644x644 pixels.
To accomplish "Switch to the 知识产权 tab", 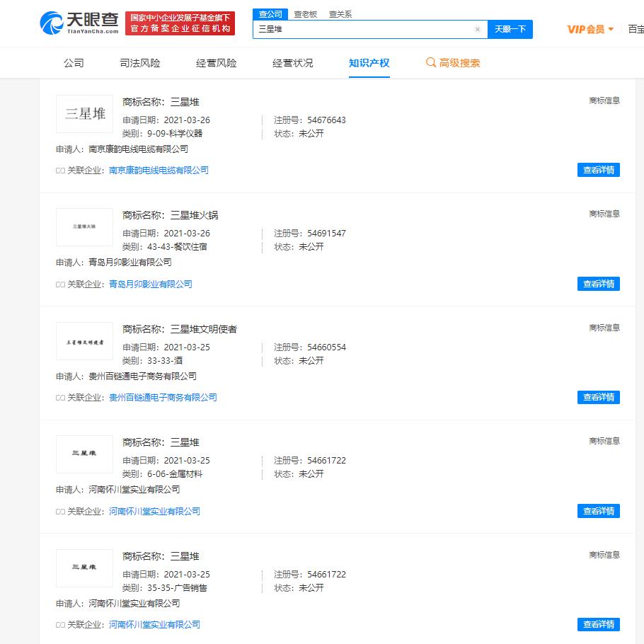I will pyautogui.click(x=369, y=62).
